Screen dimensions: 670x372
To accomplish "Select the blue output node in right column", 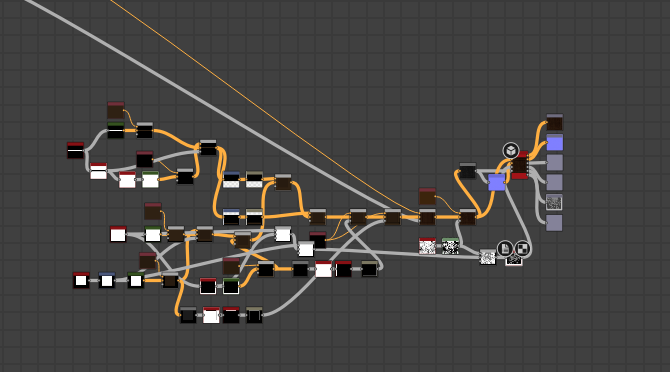I will coord(555,142).
